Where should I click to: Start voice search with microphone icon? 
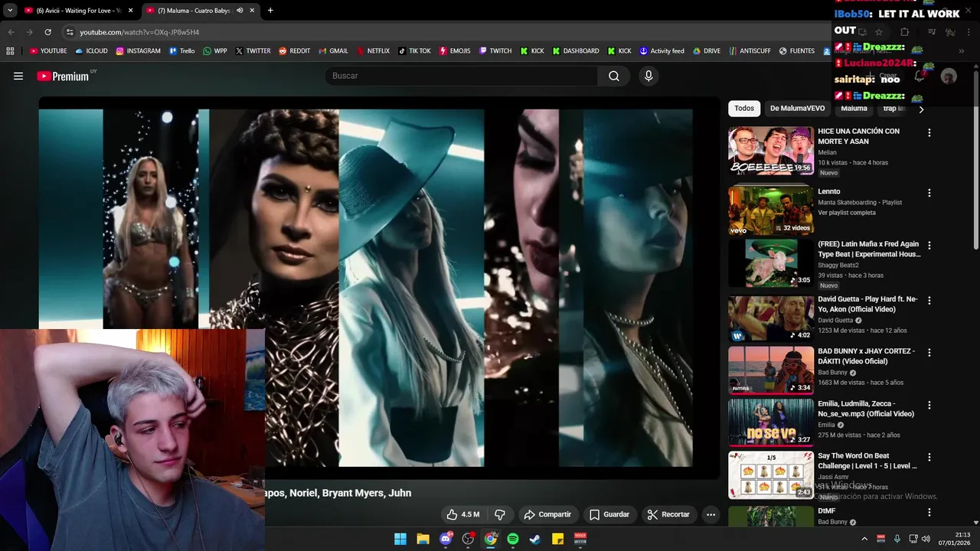[648, 76]
